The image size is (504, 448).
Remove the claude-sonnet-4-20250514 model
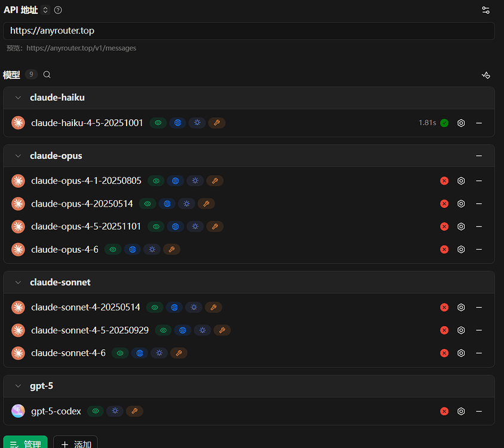479,308
